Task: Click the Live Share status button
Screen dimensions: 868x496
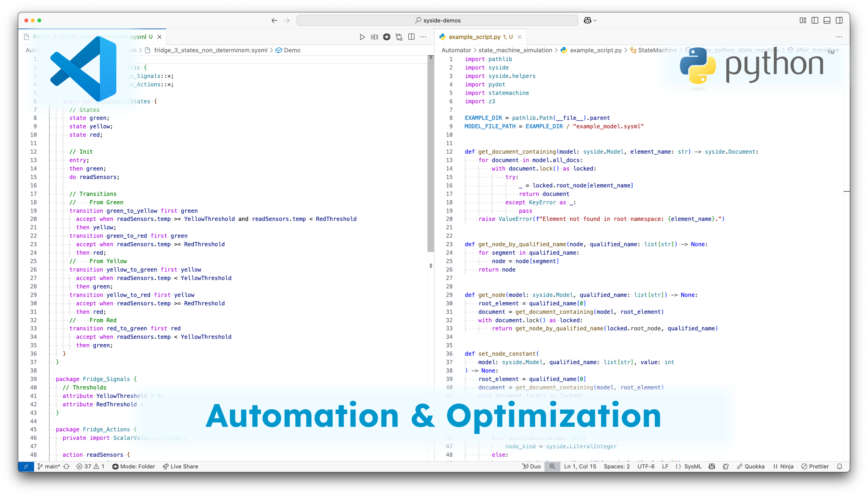Action: click(181, 466)
